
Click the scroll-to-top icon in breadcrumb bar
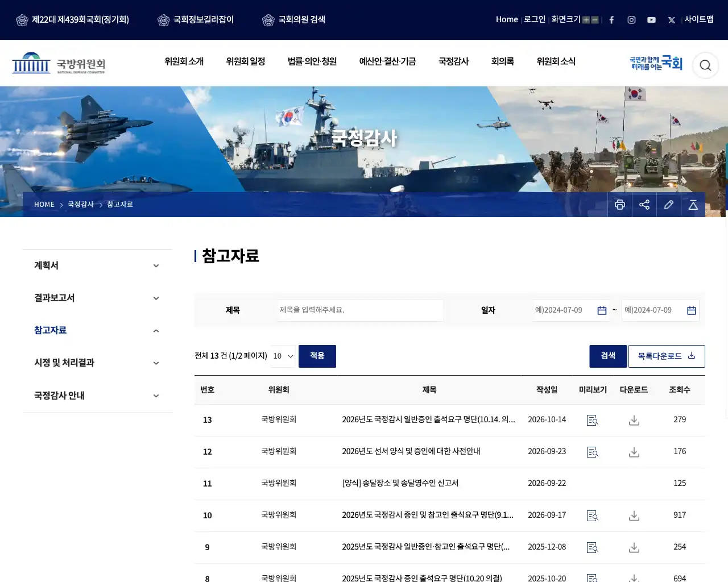693,205
